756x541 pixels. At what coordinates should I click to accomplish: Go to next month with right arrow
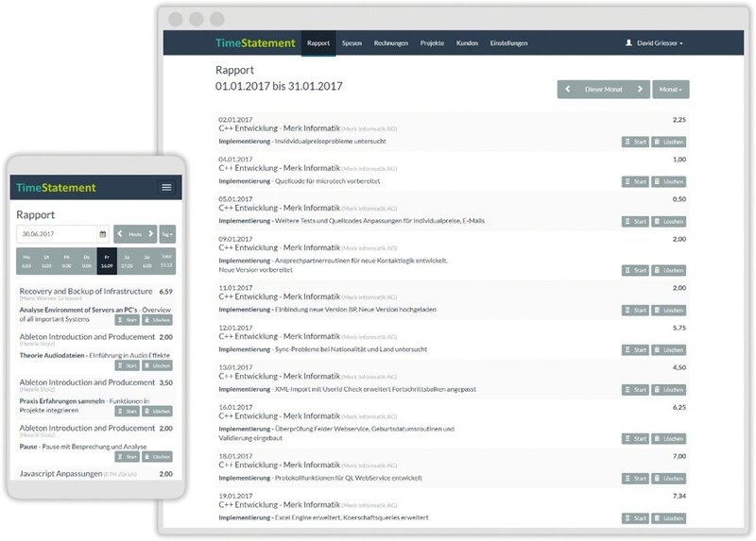tap(641, 90)
